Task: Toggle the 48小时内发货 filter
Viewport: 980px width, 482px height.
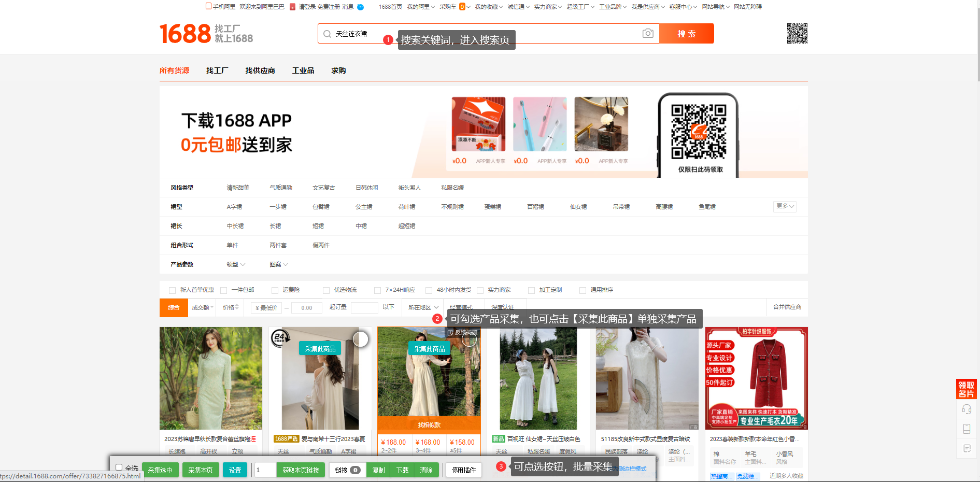Action: pyautogui.click(x=429, y=290)
